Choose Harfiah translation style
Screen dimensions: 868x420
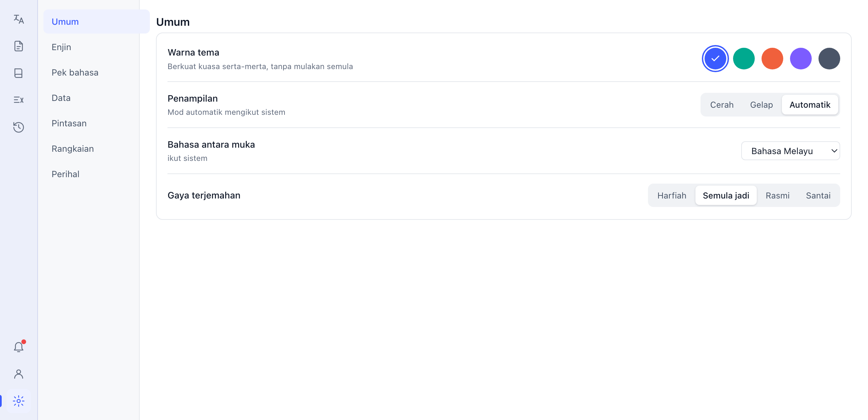(672, 195)
